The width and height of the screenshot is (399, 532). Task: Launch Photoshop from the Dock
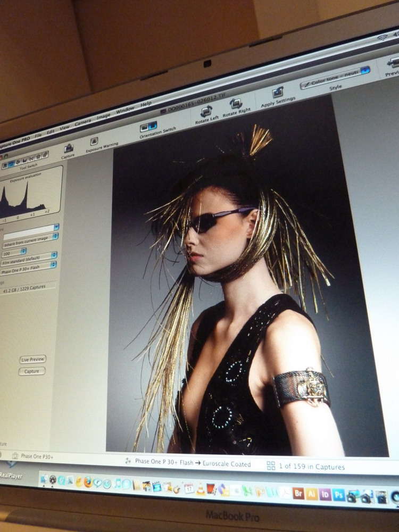click(x=338, y=494)
